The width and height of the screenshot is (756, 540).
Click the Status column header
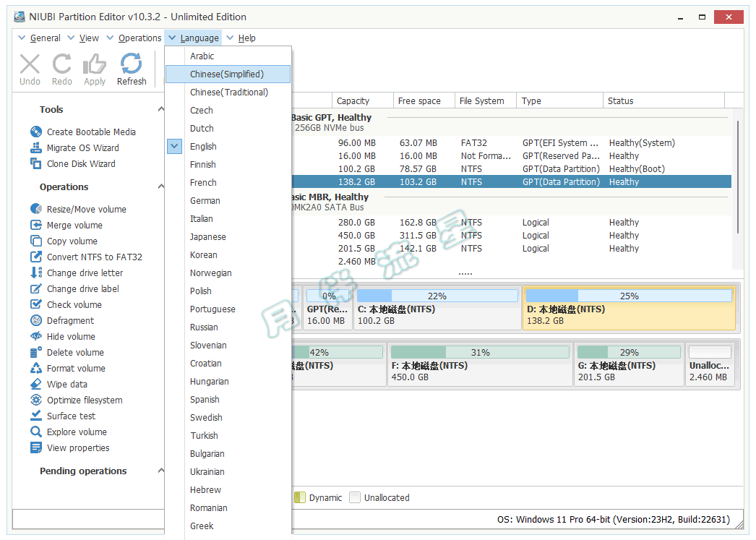(x=664, y=100)
